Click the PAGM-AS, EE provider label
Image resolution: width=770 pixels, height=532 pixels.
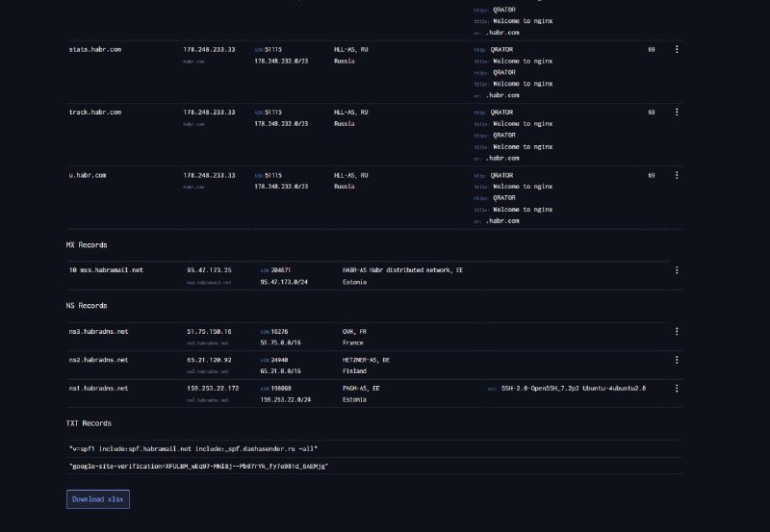pos(361,389)
